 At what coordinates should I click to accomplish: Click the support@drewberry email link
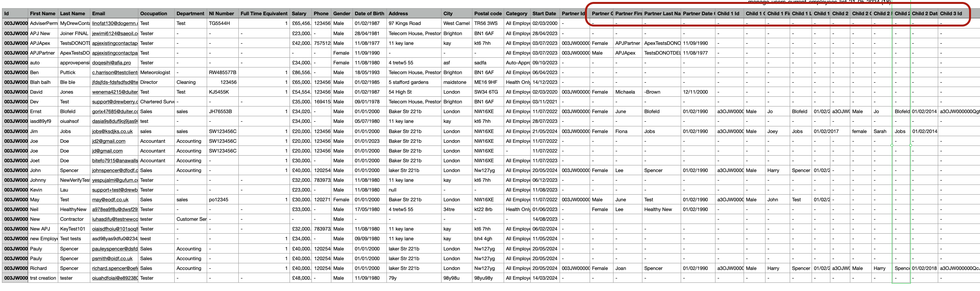(115, 102)
